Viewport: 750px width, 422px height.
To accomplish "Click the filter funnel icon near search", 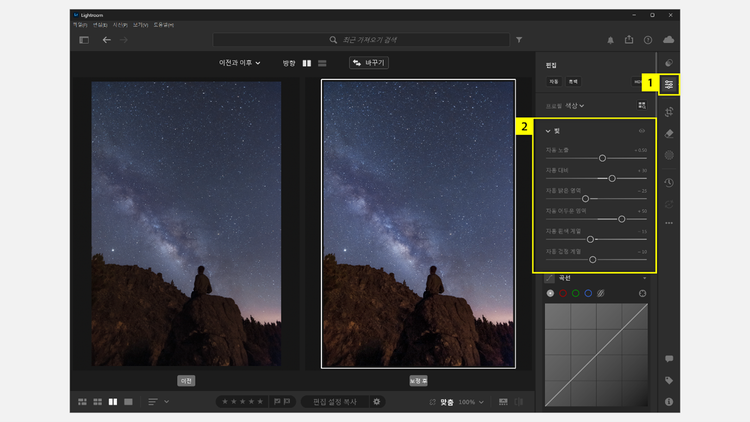I will pyautogui.click(x=519, y=40).
